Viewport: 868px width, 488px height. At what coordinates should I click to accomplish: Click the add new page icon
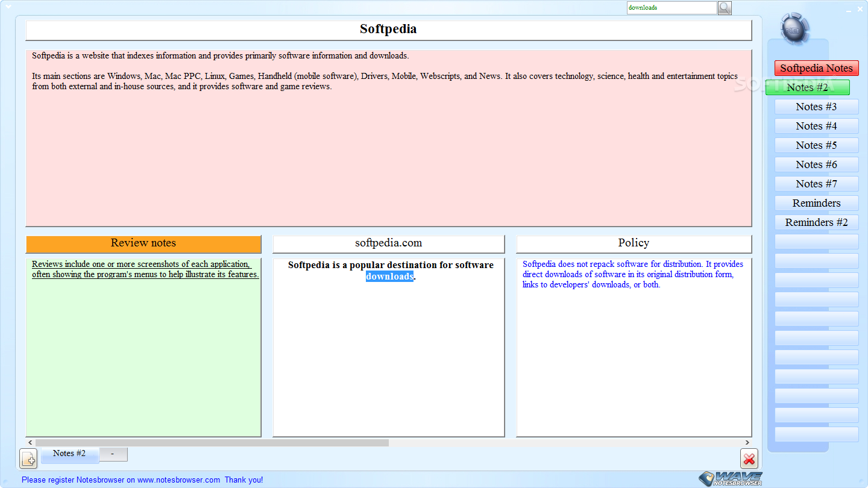(x=28, y=458)
